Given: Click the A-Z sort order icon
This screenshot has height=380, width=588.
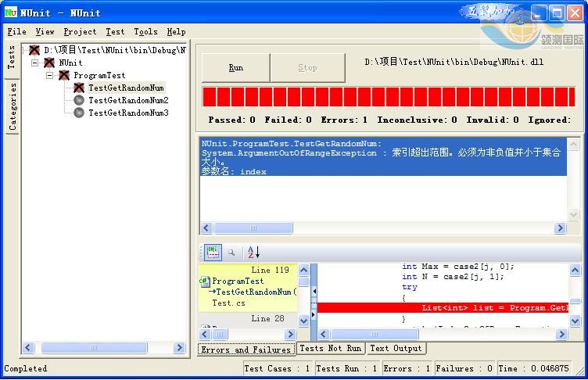Looking at the screenshot, I should click(x=253, y=253).
